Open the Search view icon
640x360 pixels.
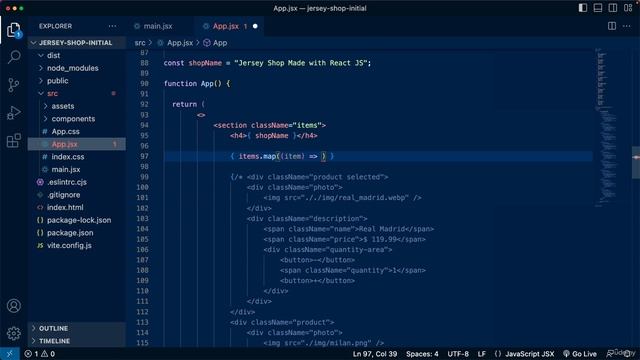[x=13, y=57]
